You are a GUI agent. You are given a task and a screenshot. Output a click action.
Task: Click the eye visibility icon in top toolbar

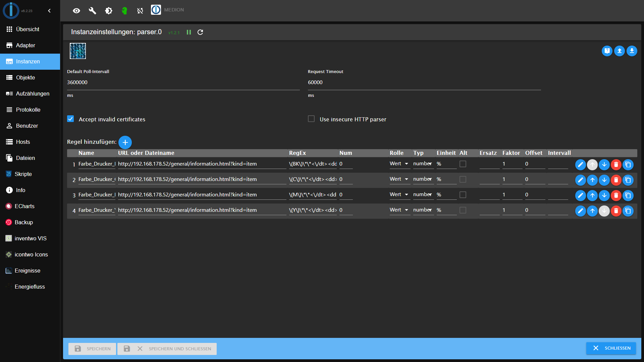coord(76,11)
